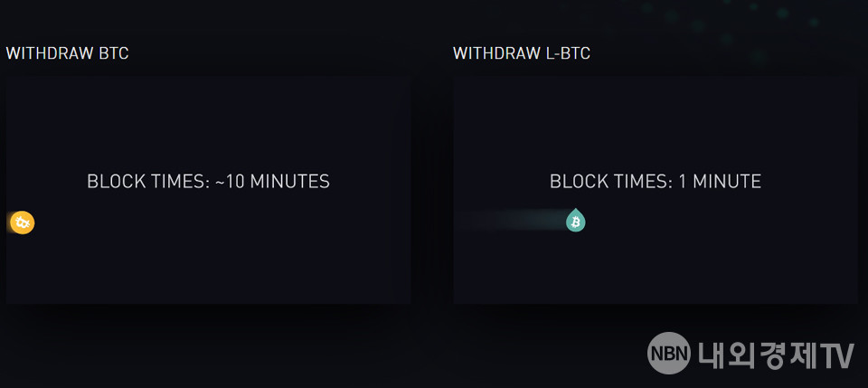Screen dimensions: 868x388
Task: Click the "BTC" word in left heading
Action: point(114,53)
